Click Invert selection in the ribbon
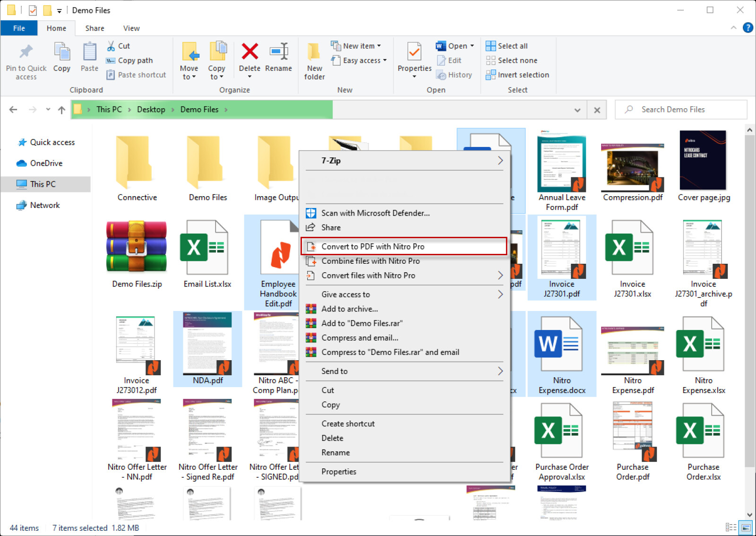This screenshot has height=536, width=756. 518,75
